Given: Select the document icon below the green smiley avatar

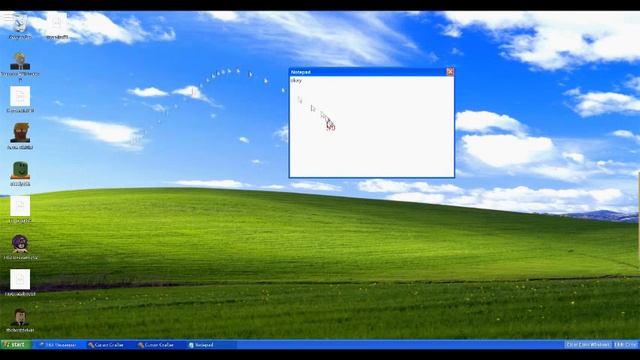Looking at the screenshot, I should tap(20, 207).
